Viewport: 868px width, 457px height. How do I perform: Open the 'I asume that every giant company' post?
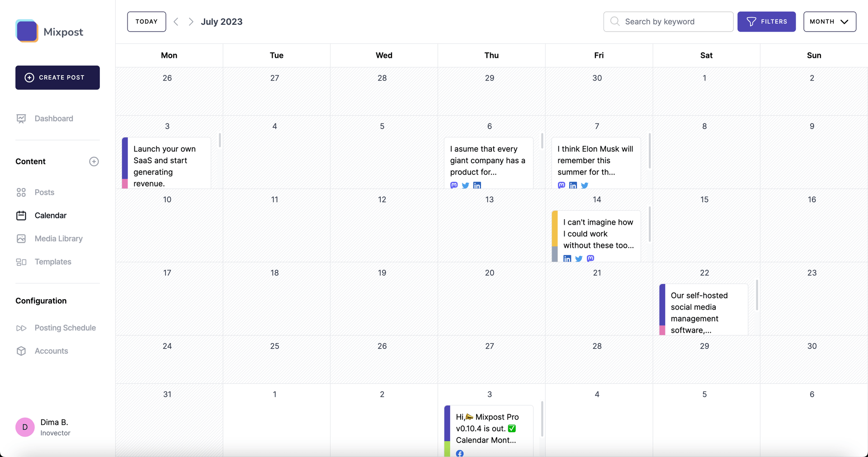click(x=489, y=163)
